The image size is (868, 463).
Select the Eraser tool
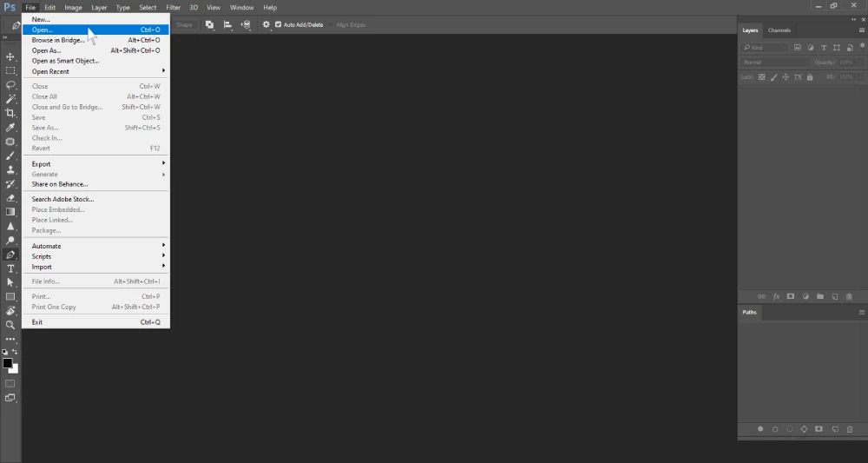10,198
